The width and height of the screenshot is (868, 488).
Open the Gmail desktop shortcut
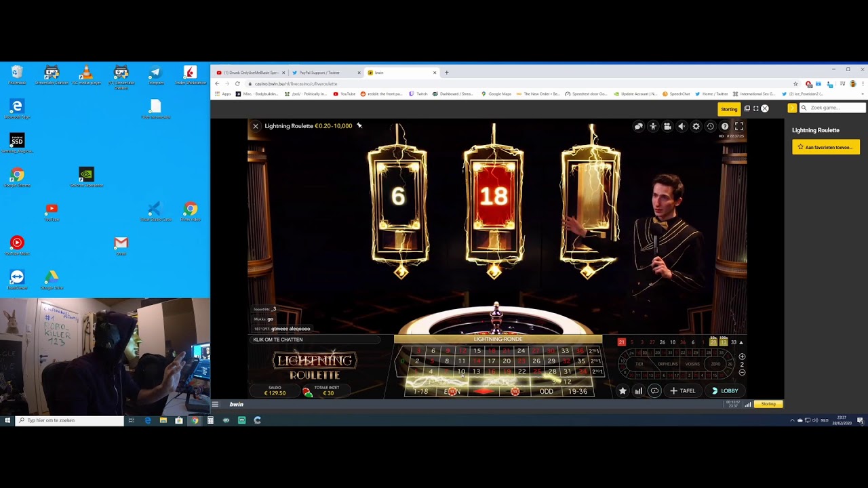coord(121,245)
